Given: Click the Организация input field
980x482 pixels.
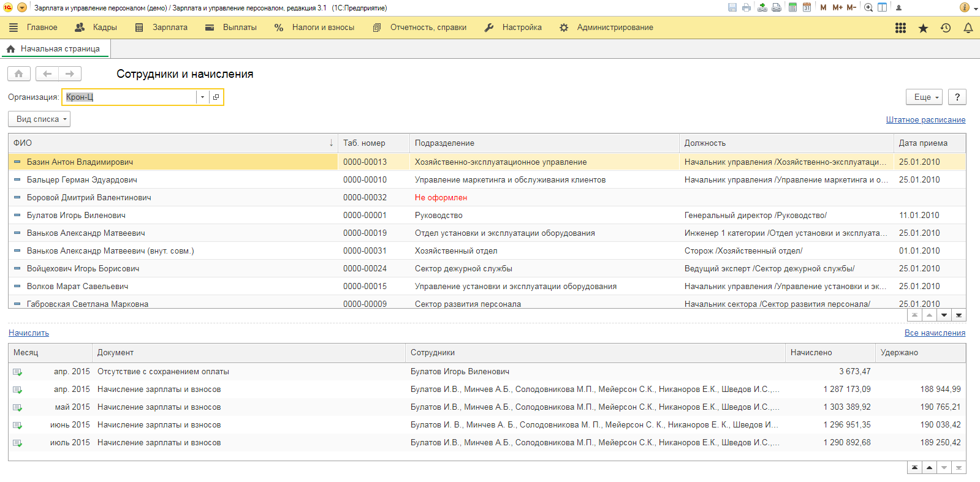Looking at the screenshot, I should coord(129,97).
